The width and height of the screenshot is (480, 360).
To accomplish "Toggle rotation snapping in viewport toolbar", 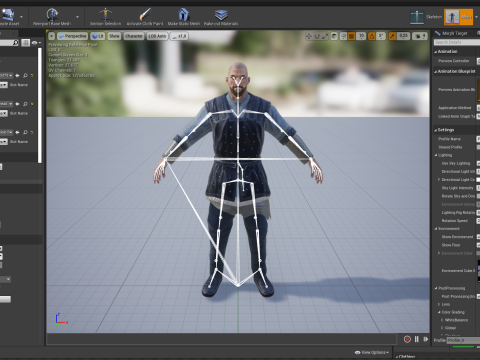I will pos(372,36).
